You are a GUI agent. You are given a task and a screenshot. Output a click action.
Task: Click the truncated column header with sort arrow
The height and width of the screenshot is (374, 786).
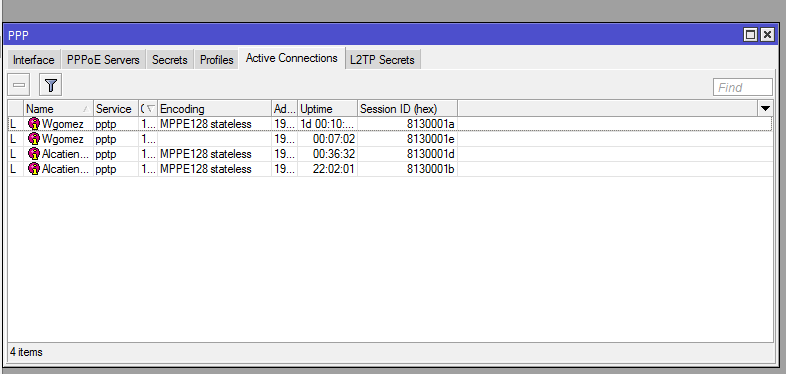pyautogui.click(x=148, y=108)
